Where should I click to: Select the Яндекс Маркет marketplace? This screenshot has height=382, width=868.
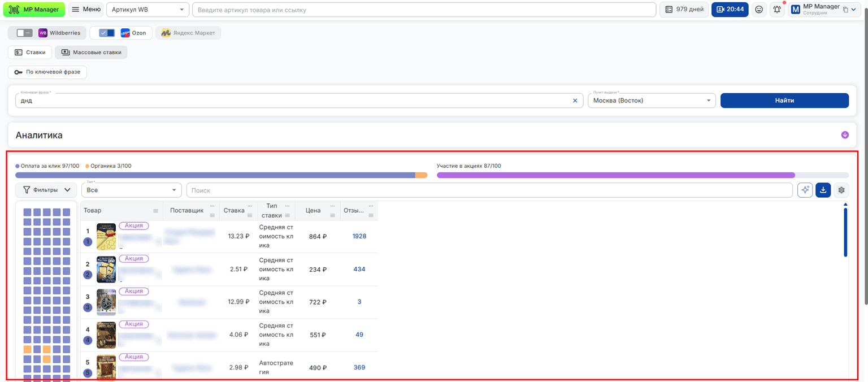pyautogui.click(x=188, y=33)
